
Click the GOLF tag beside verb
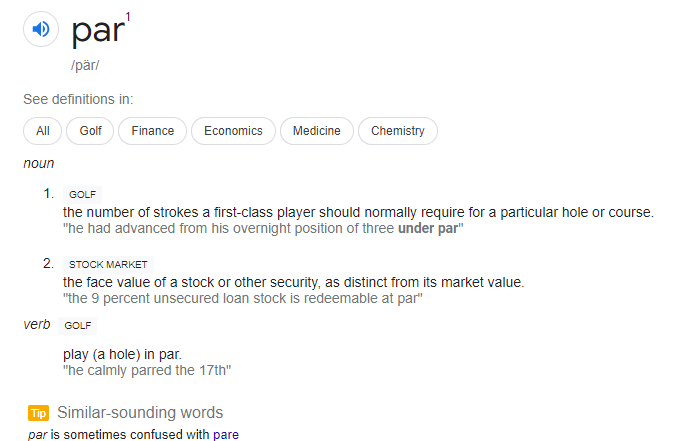coord(77,326)
